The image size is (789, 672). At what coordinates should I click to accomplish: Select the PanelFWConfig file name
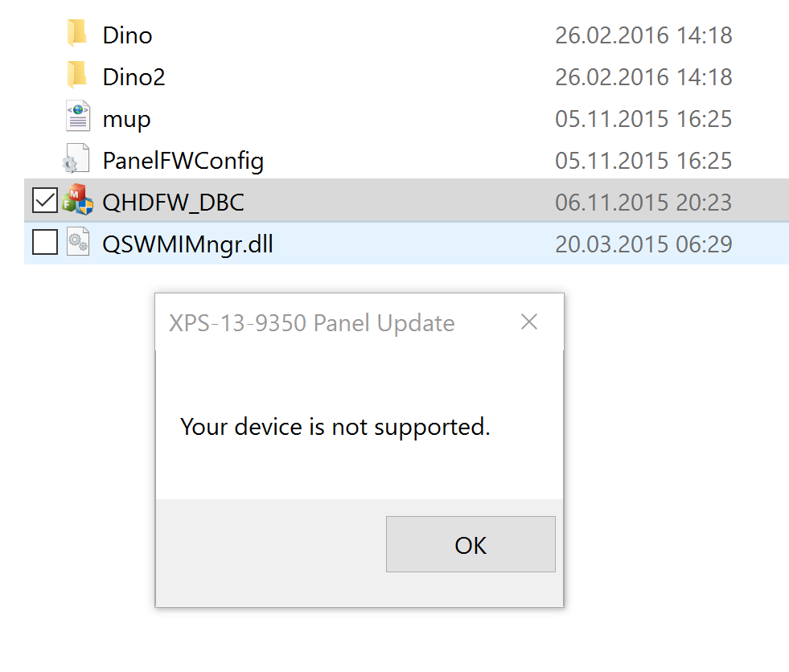click(x=183, y=161)
